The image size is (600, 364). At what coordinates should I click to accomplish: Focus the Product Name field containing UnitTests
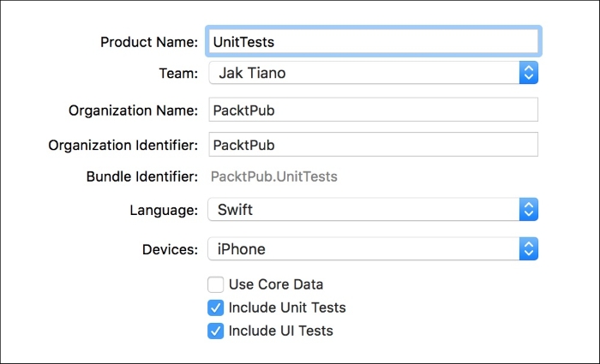(x=374, y=41)
